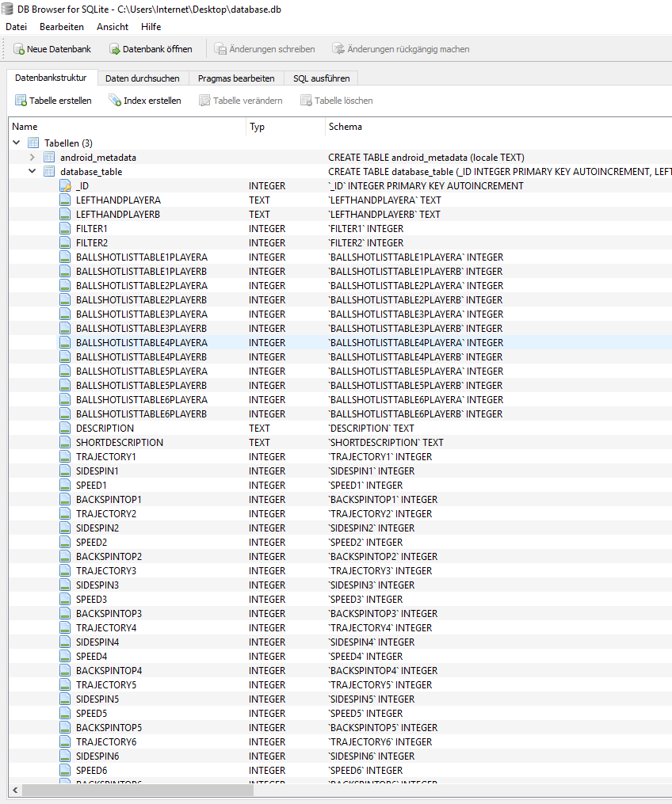The image size is (672, 804).
Task: Click the android_metadata table icon
Action: [x=49, y=158]
